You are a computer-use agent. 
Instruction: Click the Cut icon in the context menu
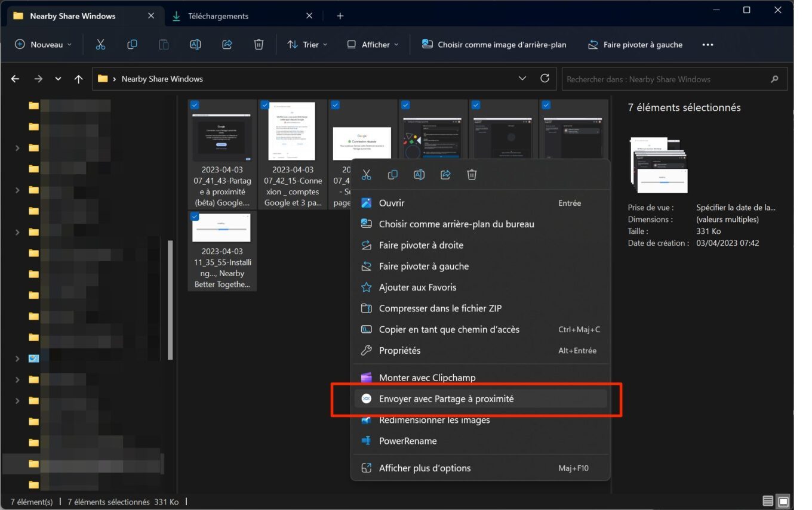click(367, 175)
